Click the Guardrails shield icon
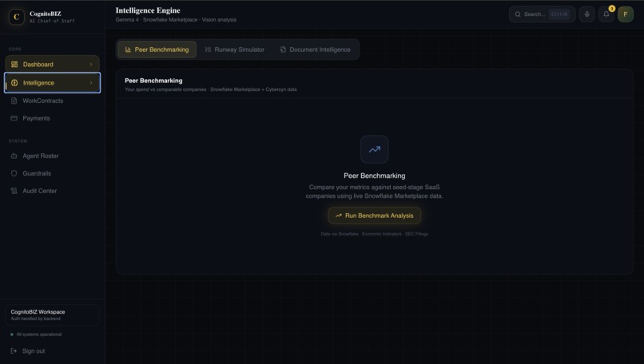The height and width of the screenshot is (364, 644). [x=14, y=173]
